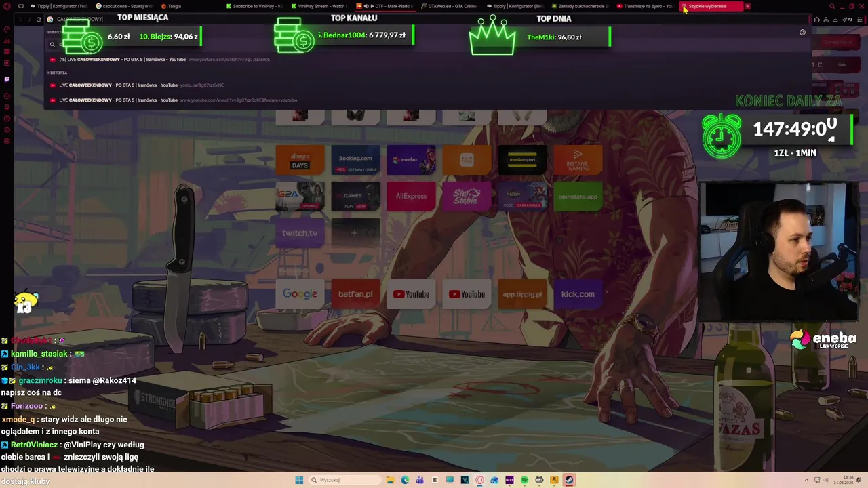The image size is (868, 488).
Task: Open a new tab with the plus button
Action: pos(748,6)
